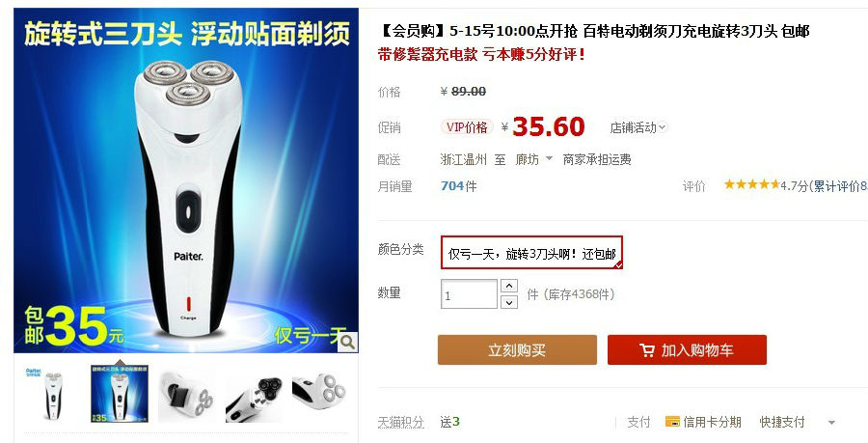Select third thumbnail showing the trimmer side view

[x=186, y=394]
